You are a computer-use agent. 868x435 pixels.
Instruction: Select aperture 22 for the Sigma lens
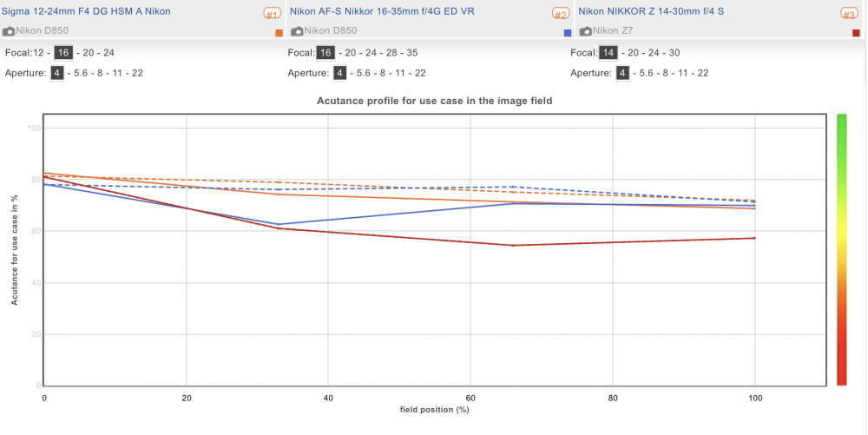pyautogui.click(x=137, y=73)
